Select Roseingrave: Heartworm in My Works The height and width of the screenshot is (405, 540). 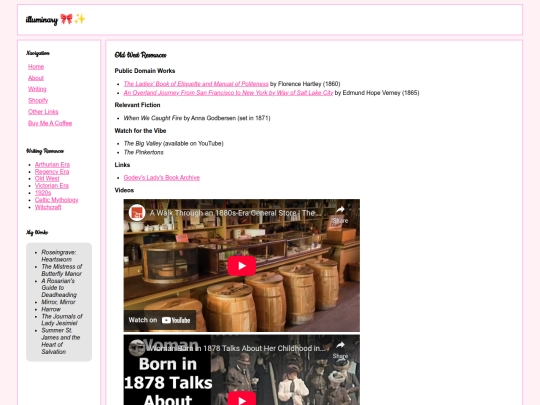59,256
